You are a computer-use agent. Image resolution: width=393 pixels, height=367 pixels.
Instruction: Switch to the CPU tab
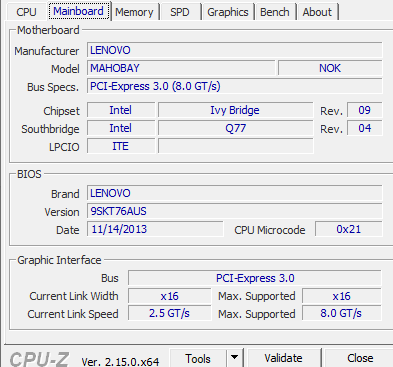point(26,12)
